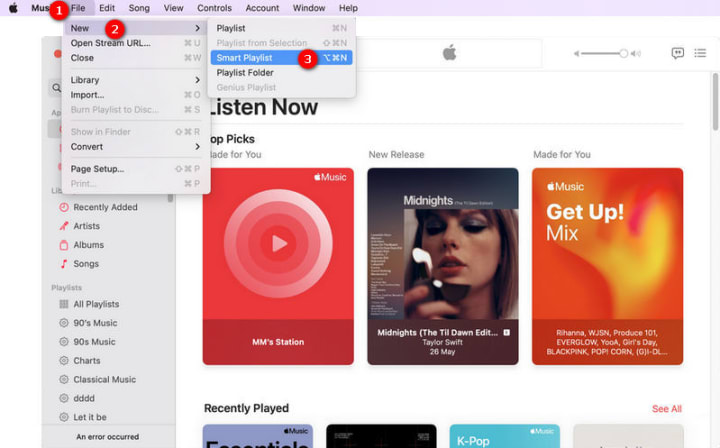Select the Charts playlist
This screenshot has width=720, height=448.
coord(87,360)
